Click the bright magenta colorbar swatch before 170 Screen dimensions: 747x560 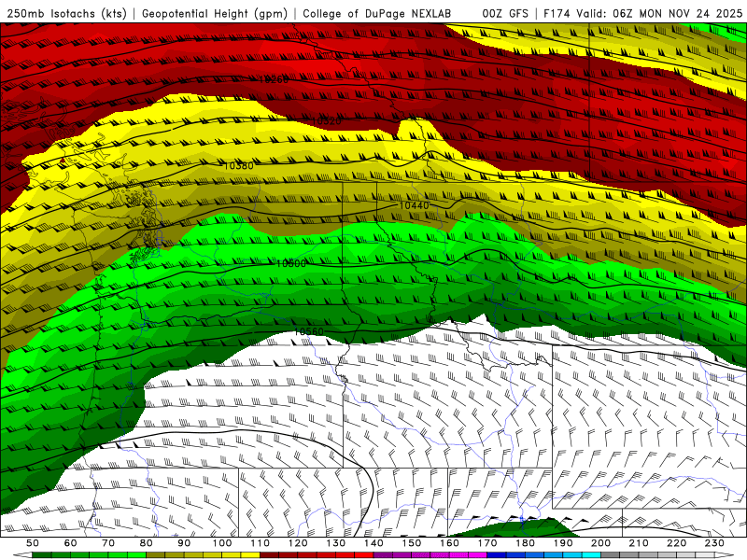pyautogui.click(x=478, y=555)
